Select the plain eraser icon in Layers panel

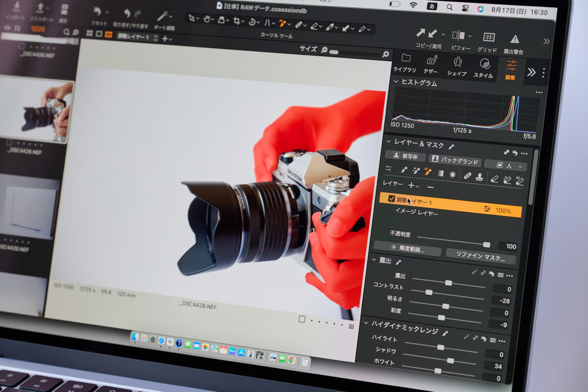494,179
